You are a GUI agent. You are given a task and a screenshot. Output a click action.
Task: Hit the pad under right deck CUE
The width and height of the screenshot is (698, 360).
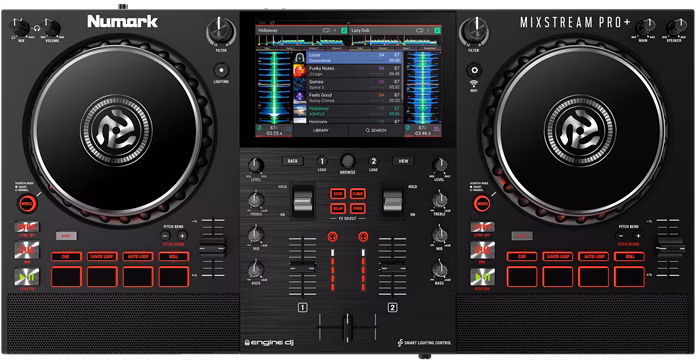click(x=522, y=277)
